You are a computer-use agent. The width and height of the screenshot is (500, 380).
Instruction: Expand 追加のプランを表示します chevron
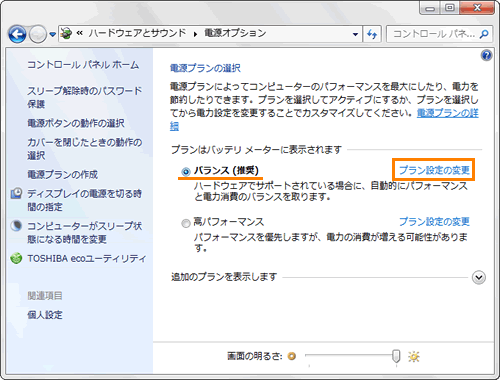click(x=479, y=277)
